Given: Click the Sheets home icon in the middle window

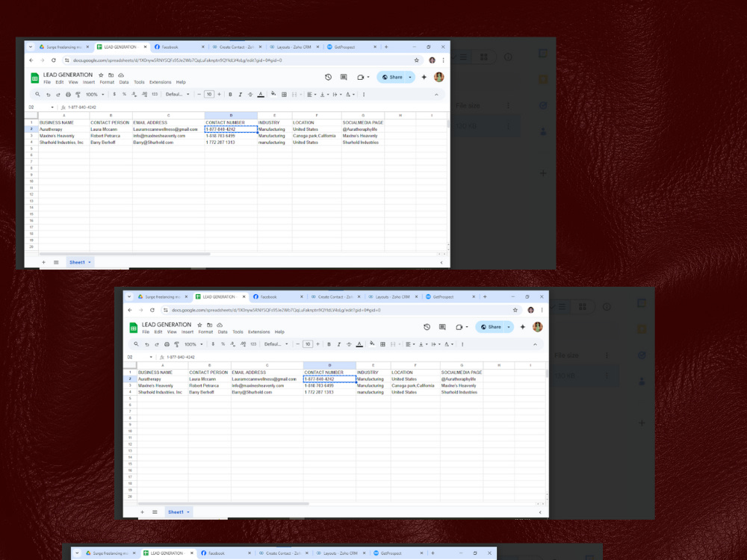Looking at the screenshot, I should tap(134, 328).
